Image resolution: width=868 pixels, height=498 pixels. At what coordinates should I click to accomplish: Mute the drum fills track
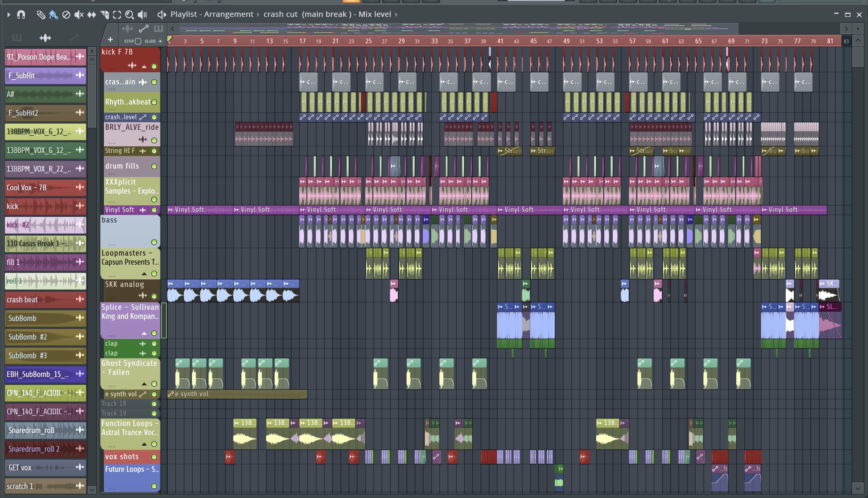[154, 166]
